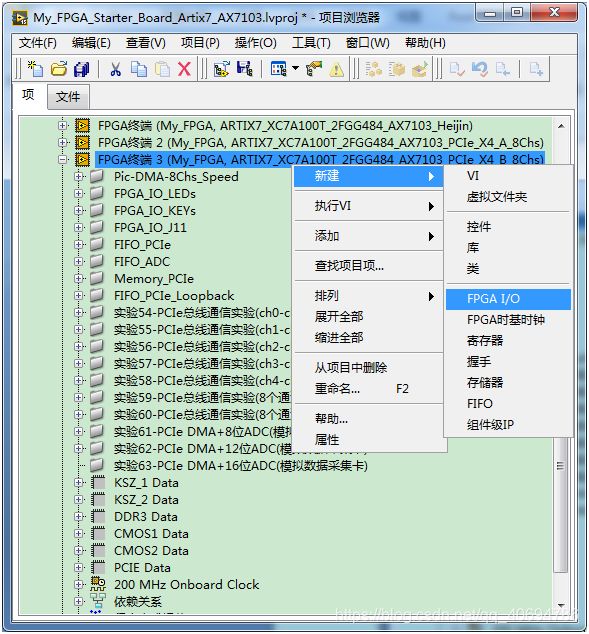
Task: Open the 查看(V) menu
Action: 145,43
